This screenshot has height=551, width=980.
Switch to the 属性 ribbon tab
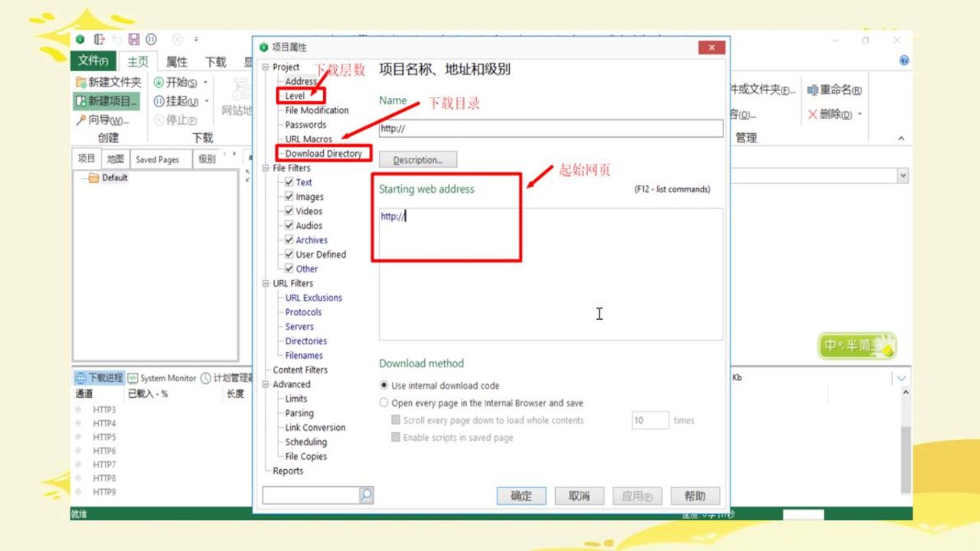(x=177, y=62)
